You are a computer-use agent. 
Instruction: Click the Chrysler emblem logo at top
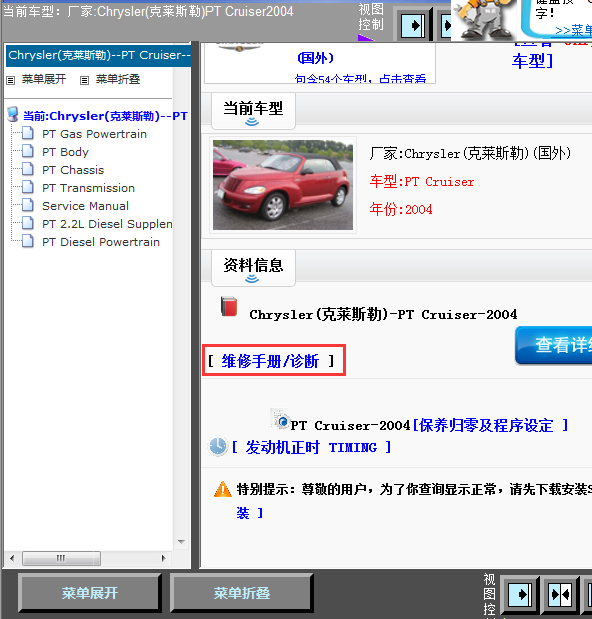pyautogui.click(x=239, y=47)
